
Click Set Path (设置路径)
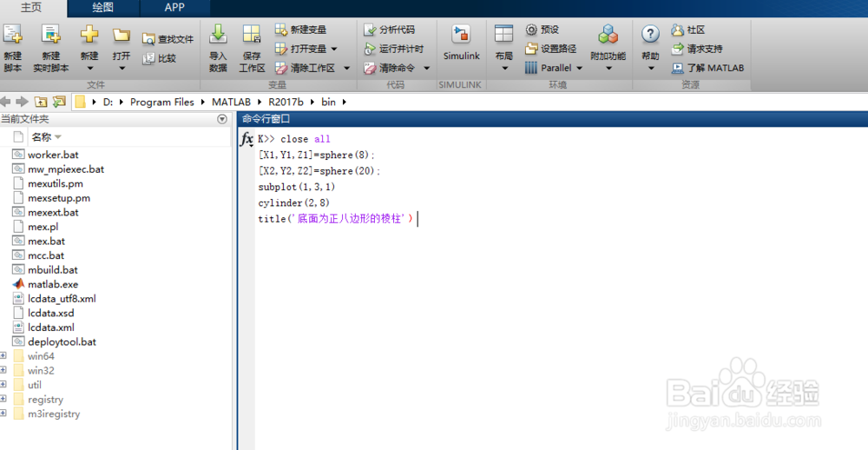pyautogui.click(x=551, y=49)
